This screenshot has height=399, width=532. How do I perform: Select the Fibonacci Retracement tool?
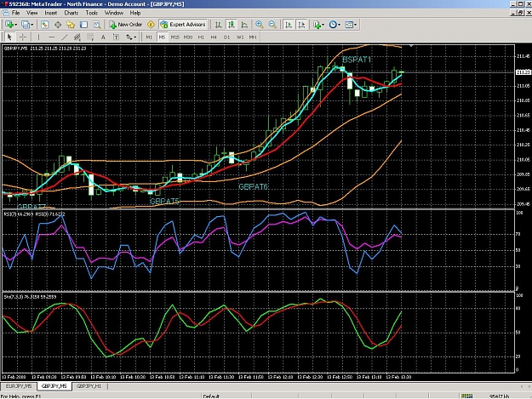pos(90,37)
